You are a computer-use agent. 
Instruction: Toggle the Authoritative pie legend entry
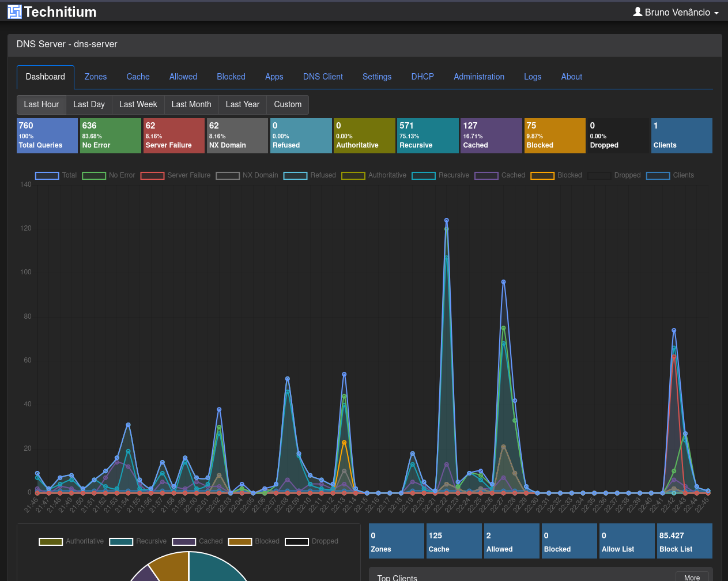click(71, 541)
